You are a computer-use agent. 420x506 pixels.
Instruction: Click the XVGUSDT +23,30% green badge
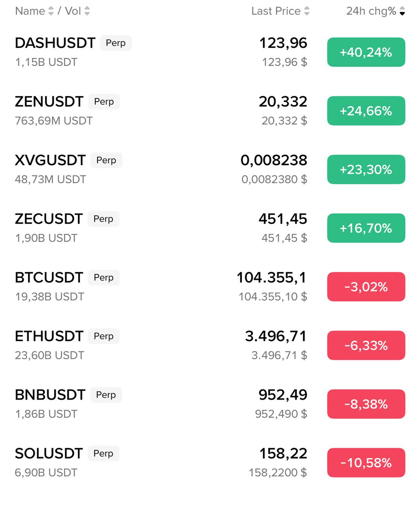coord(366,170)
